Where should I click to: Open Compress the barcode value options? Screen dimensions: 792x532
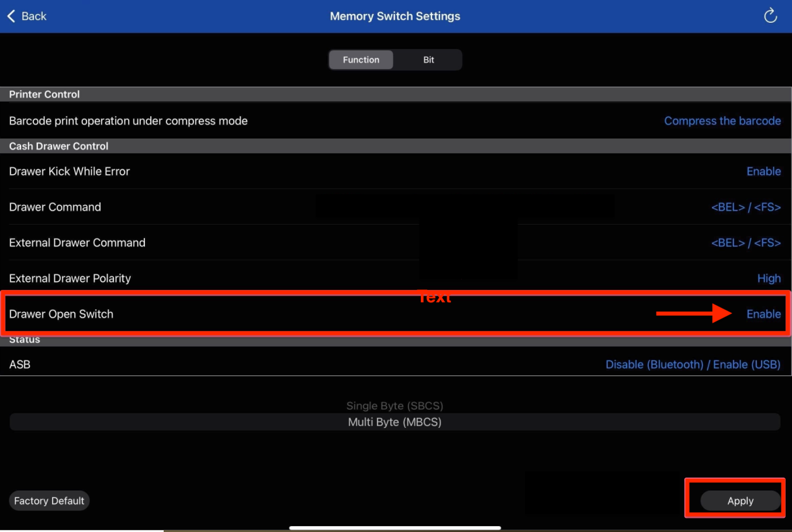(722, 121)
